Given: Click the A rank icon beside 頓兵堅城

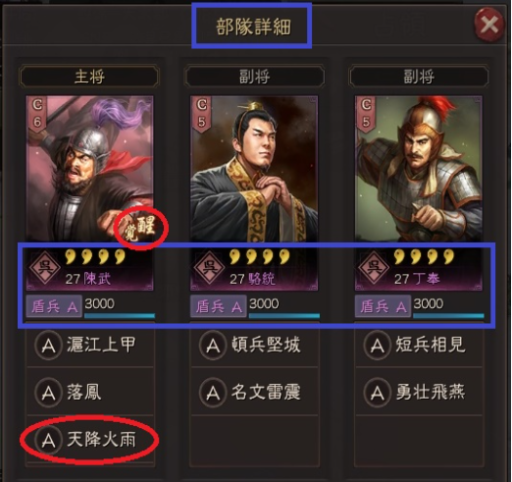Looking at the screenshot, I should coord(213,345).
